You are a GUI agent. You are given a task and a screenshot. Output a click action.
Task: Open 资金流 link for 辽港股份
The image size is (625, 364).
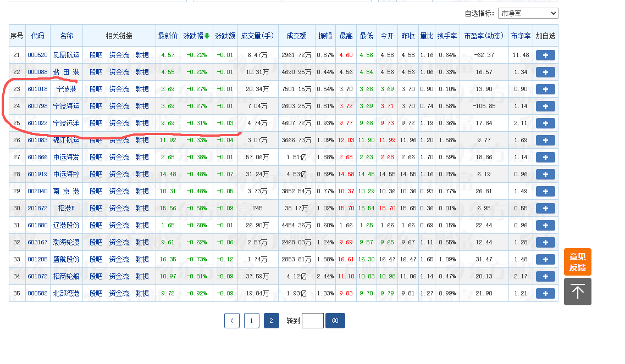(119, 226)
